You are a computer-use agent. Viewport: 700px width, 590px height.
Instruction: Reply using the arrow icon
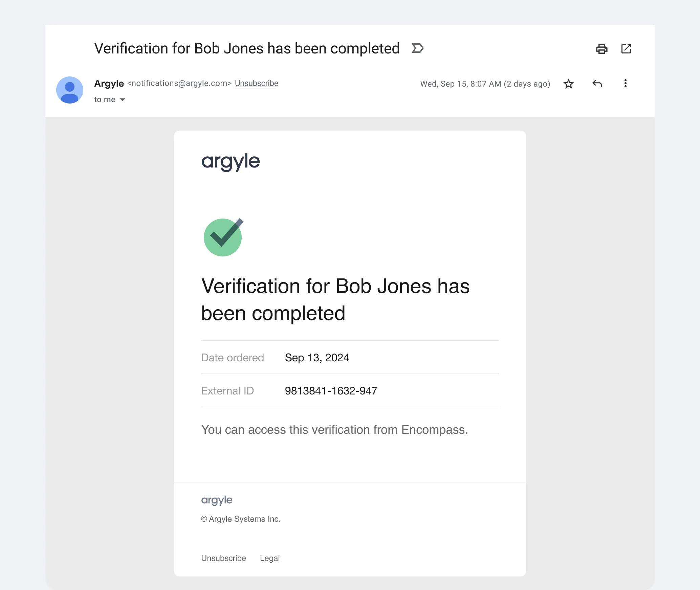pos(597,84)
